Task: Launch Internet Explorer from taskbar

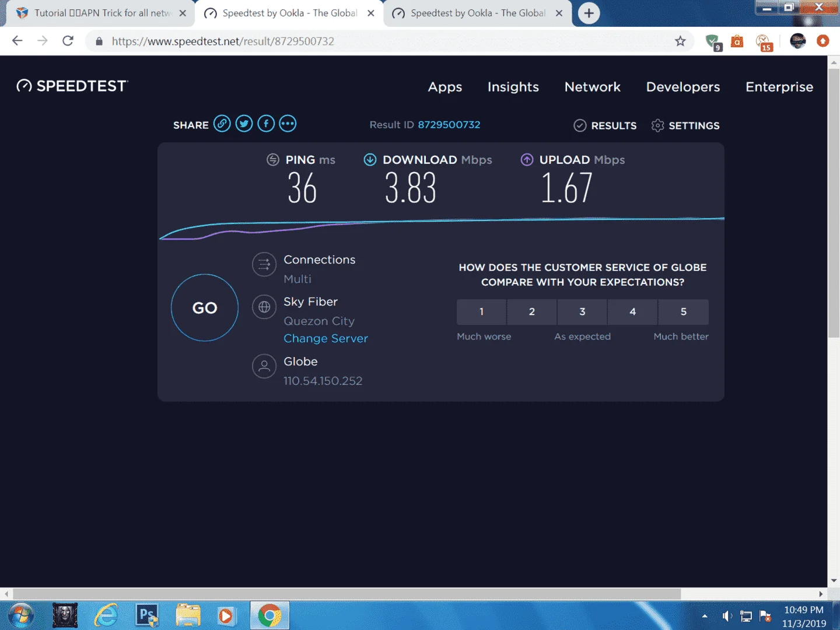Action: [106, 615]
